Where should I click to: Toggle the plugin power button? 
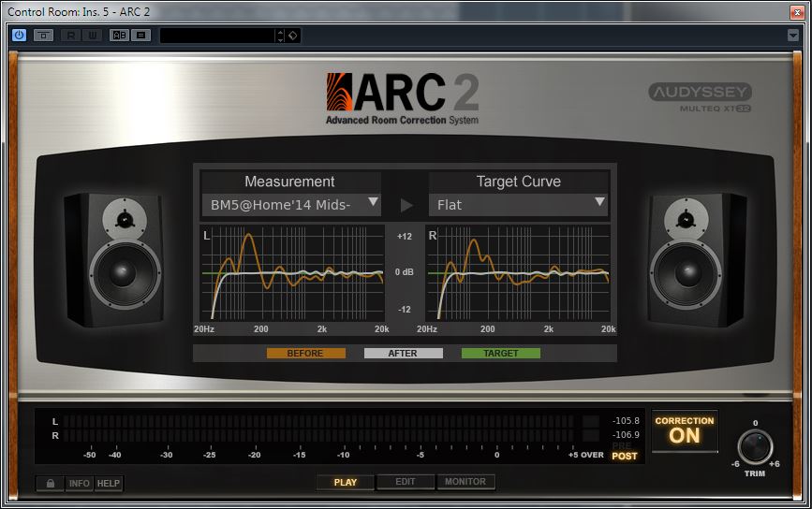pos(19,36)
